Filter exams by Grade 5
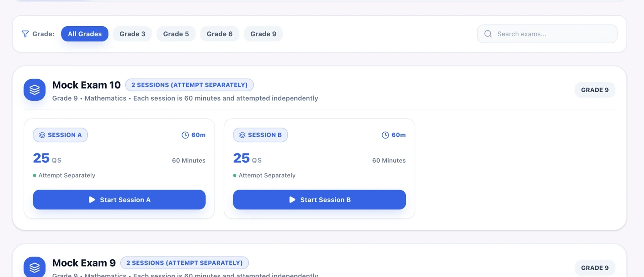This screenshot has width=644, height=277. coord(176,34)
